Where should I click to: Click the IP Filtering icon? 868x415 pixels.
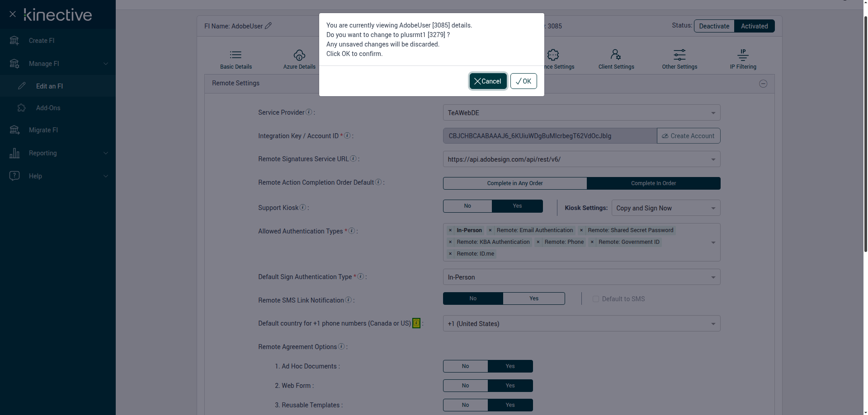tap(743, 55)
